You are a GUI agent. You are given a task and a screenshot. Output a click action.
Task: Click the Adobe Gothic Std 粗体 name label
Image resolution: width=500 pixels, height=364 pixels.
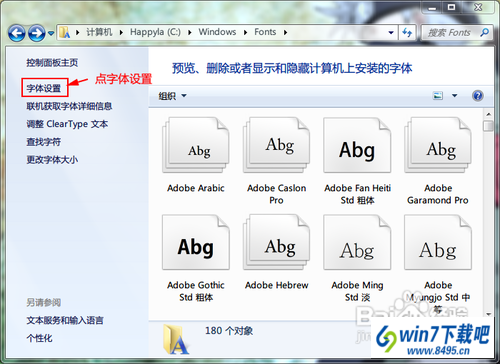tap(196, 291)
